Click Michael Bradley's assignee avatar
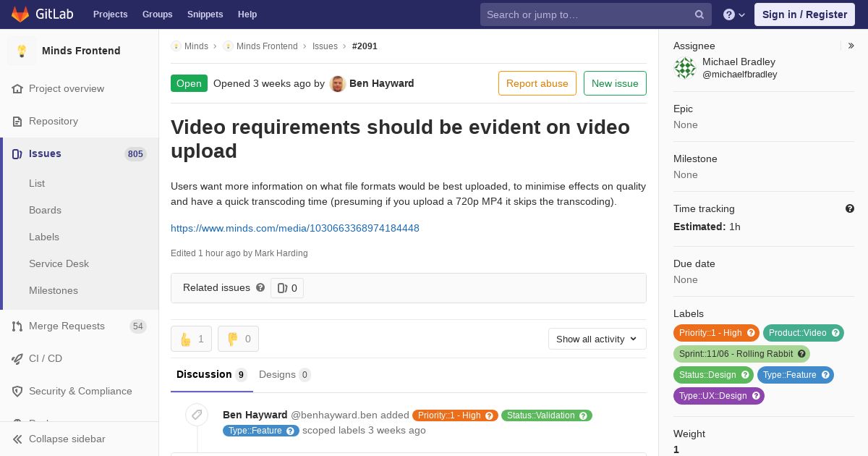Image resolution: width=868 pixels, height=456 pixels. click(x=685, y=68)
